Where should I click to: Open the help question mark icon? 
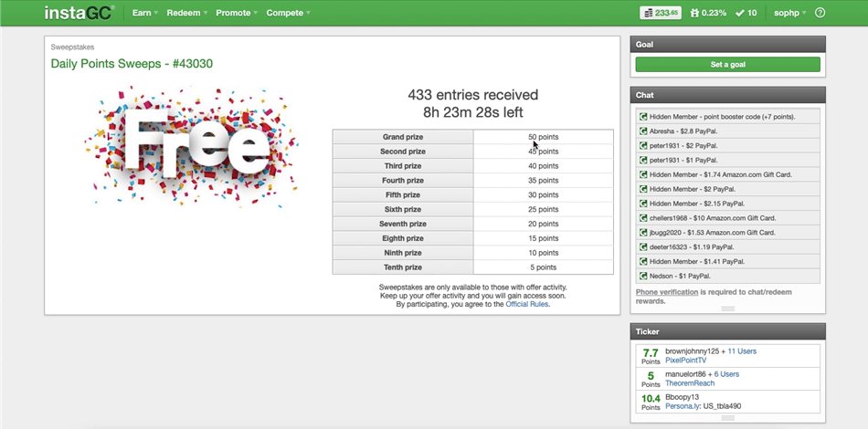coord(820,13)
